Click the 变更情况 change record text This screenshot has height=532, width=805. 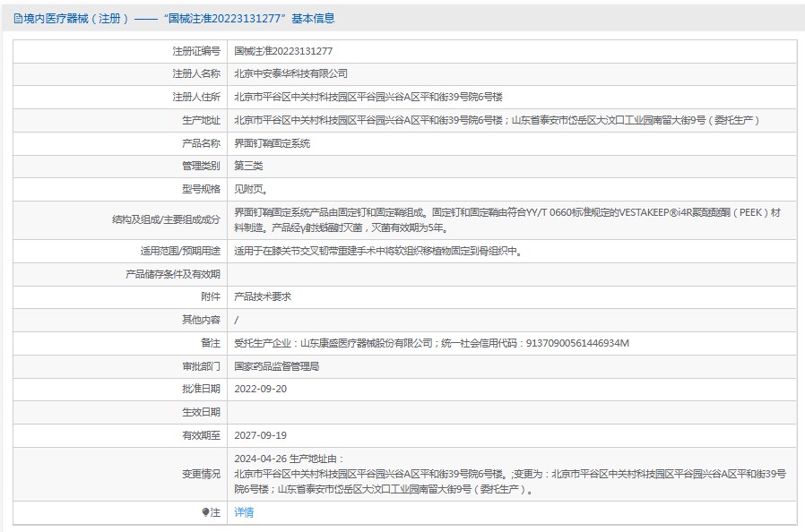point(510,474)
